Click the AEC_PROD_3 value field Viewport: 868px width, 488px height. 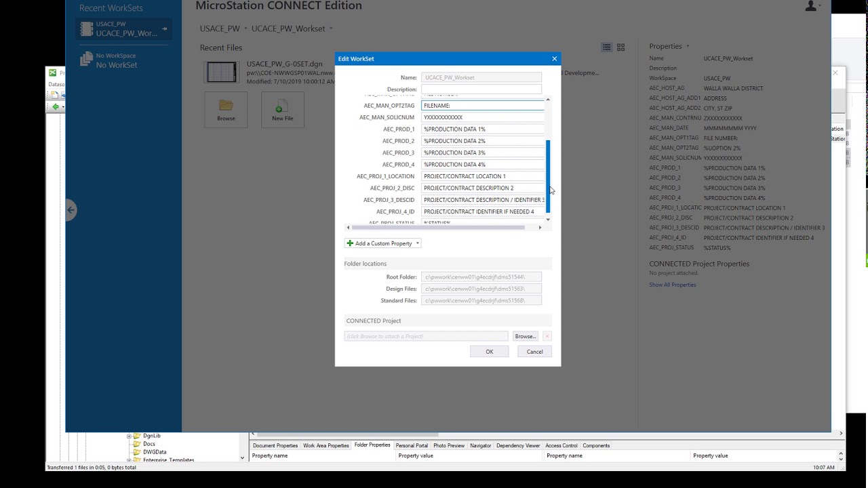click(483, 152)
